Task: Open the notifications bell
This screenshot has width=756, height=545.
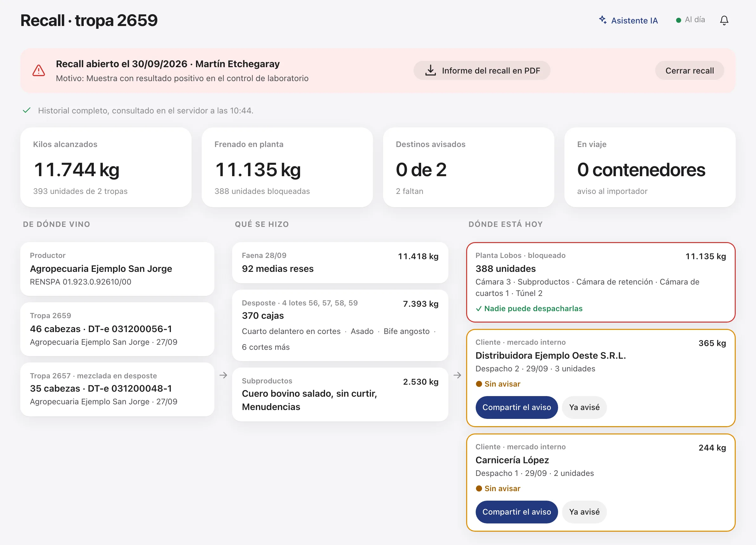Action: (x=724, y=21)
